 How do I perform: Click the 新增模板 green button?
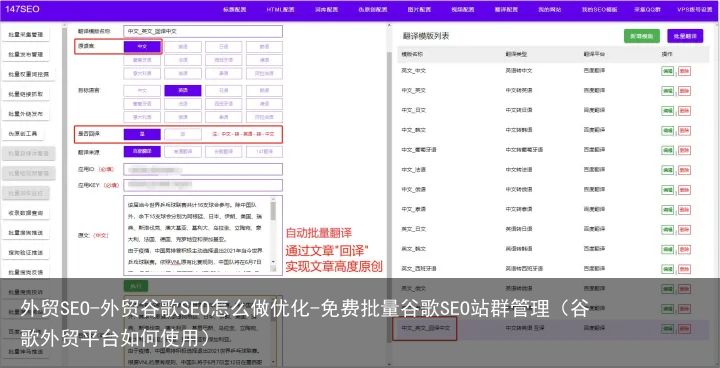coord(641,36)
